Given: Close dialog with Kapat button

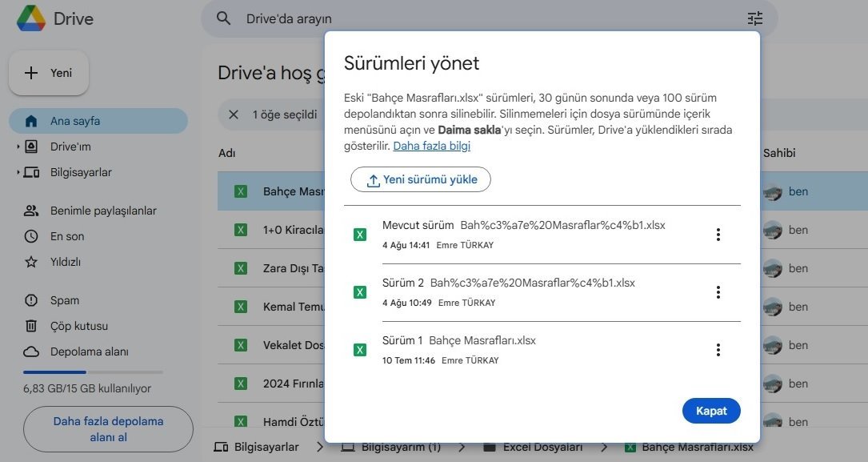Looking at the screenshot, I should tap(711, 411).
